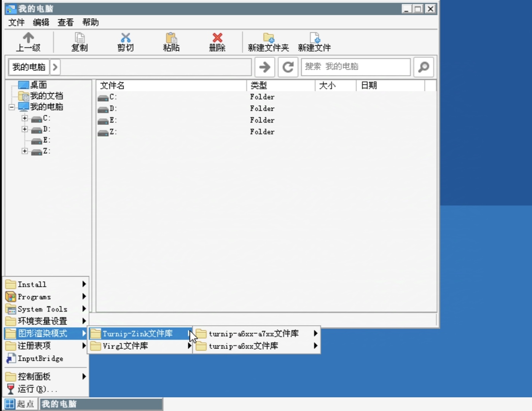
Task: Select the C: drive icon in file list
Action: (103, 97)
